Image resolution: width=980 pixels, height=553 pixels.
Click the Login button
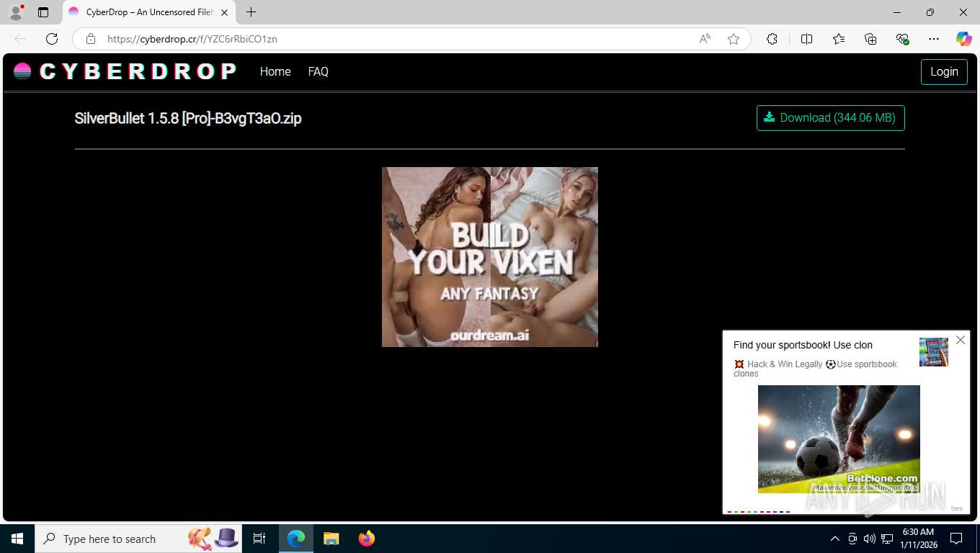[944, 71]
